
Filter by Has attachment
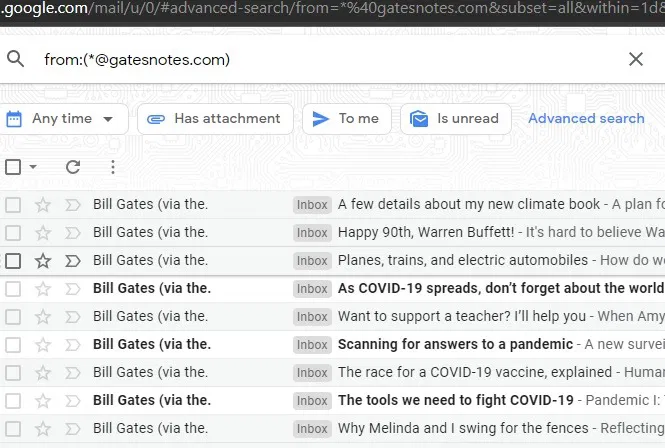(215, 119)
